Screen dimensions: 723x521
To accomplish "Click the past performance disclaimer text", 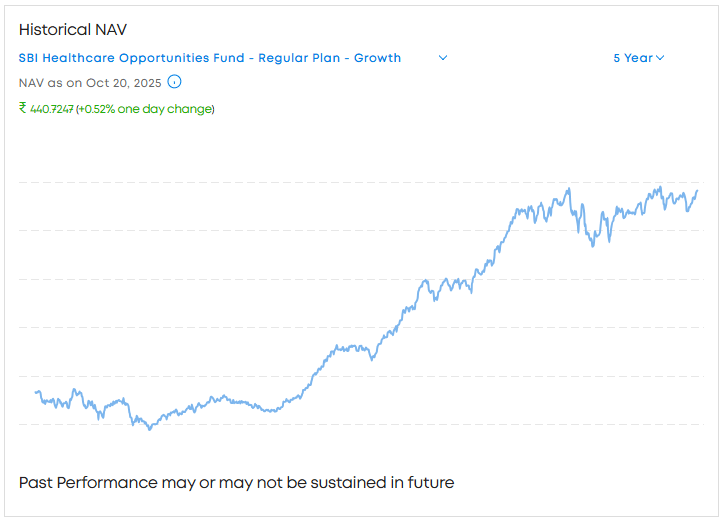I will point(236,483).
